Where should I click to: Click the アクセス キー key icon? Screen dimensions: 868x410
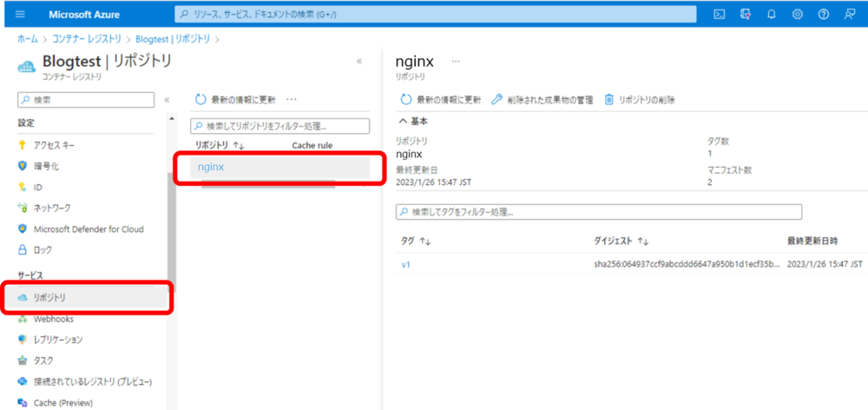(x=23, y=145)
